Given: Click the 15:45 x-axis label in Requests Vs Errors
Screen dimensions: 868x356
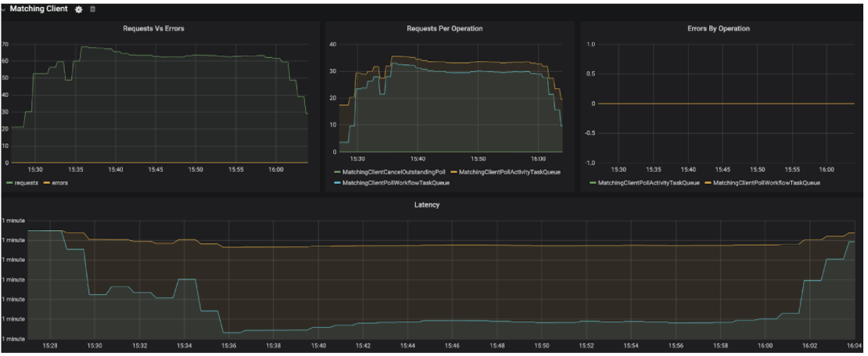Looking at the screenshot, I should tap(156, 170).
